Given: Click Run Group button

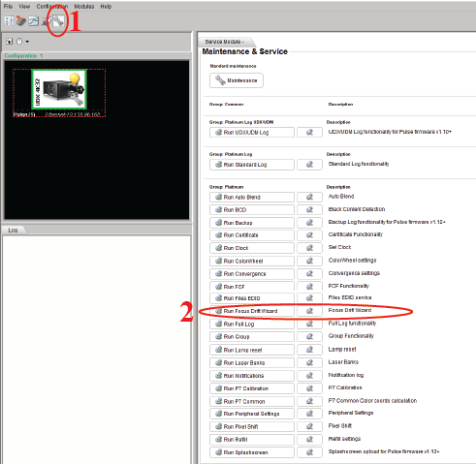Looking at the screenshot, I should [x=252, y=336].
